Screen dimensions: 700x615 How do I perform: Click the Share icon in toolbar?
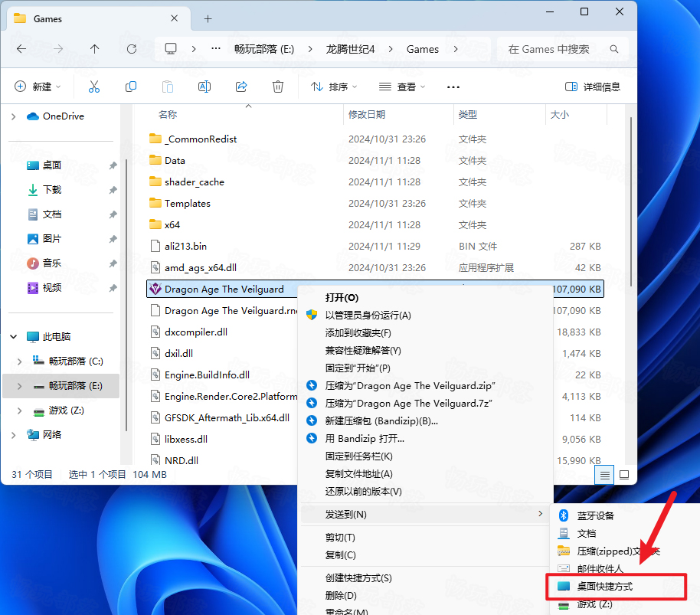pos(241,87)
